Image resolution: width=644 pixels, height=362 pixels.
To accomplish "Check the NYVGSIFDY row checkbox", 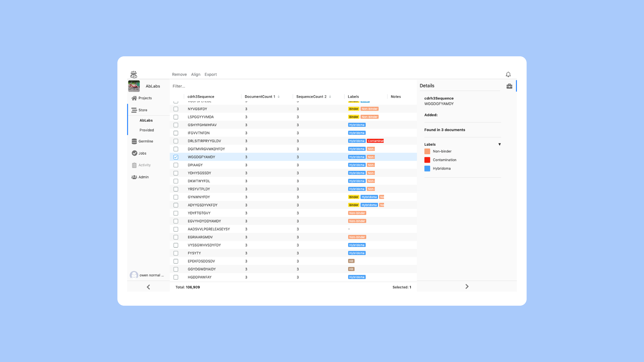I will (x=176, y=109).
